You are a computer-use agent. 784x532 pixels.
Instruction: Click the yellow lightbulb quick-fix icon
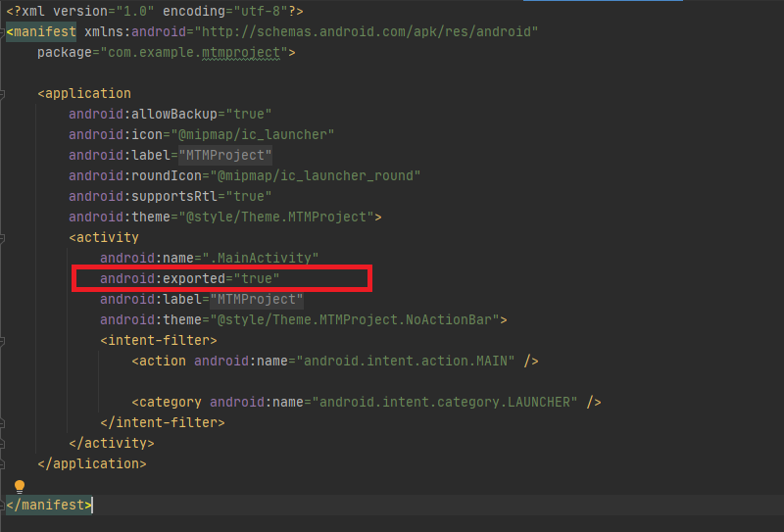(x=19, y=487)
